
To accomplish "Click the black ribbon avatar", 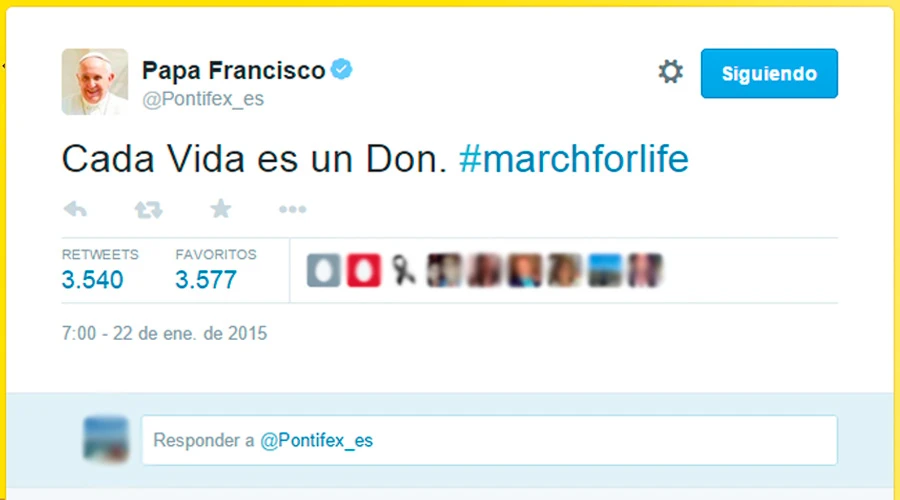I will [x=405, y=270].
